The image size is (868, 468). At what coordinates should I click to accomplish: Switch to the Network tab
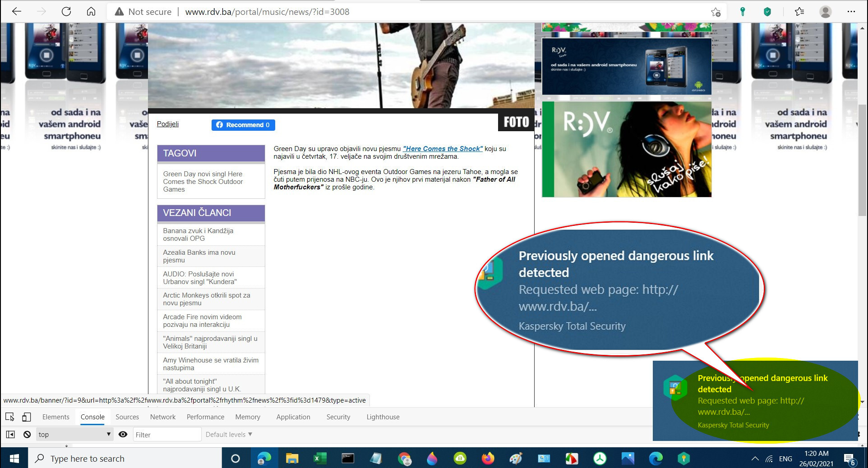[163, 417]
